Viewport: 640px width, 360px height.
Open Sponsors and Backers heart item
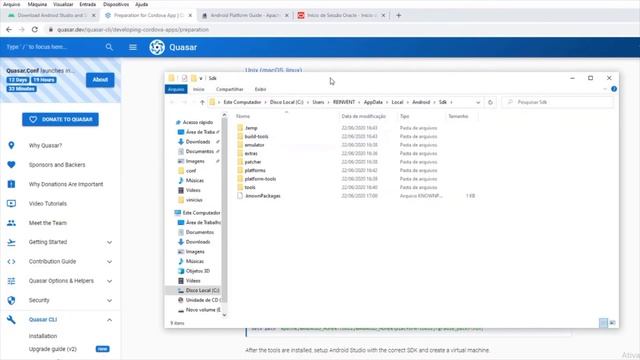[x=57, y=165]
